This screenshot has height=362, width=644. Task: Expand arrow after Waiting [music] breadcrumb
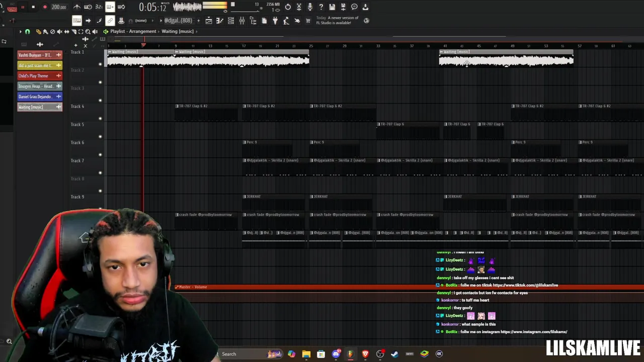coord(197,31)
